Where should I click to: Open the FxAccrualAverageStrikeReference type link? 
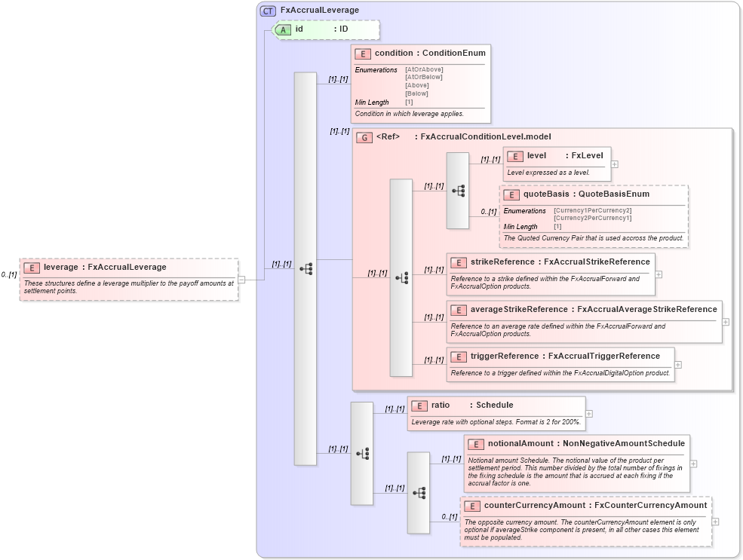(x=647, y=309)
